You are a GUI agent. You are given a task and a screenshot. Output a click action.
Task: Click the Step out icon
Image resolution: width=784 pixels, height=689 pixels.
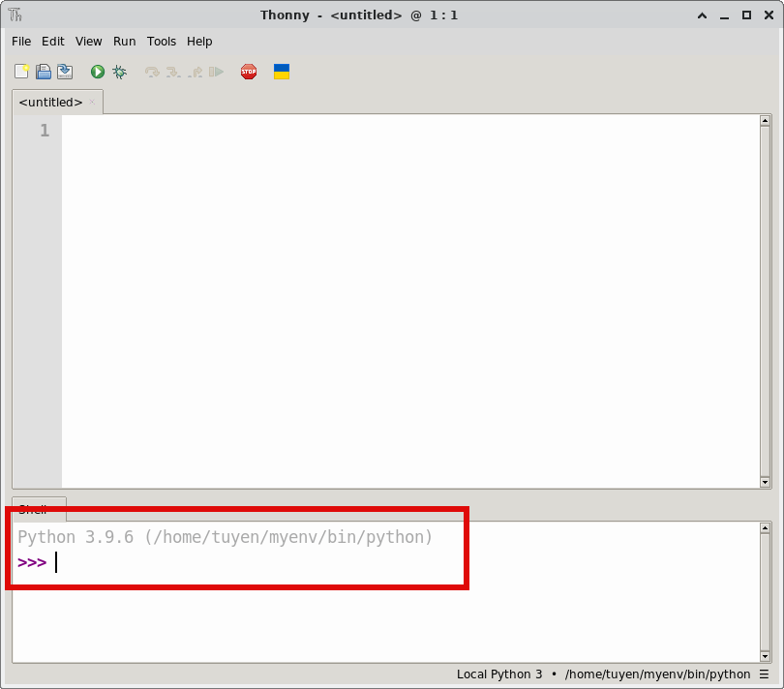[196, 72]
